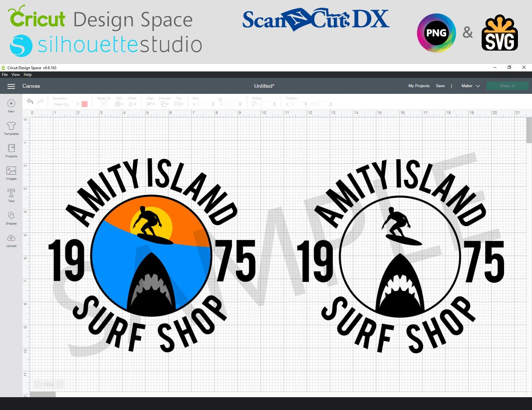Open the hamburger menu

click(11, 86)
